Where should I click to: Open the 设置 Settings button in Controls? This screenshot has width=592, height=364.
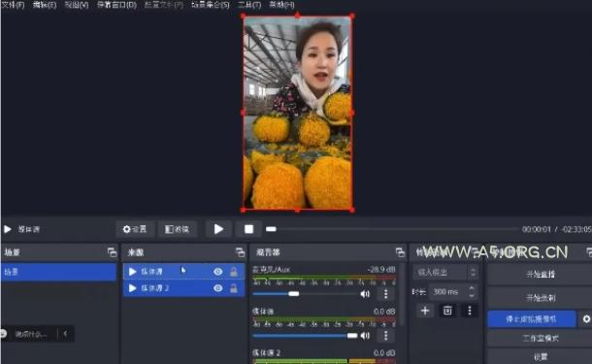(x=540, y=357)
